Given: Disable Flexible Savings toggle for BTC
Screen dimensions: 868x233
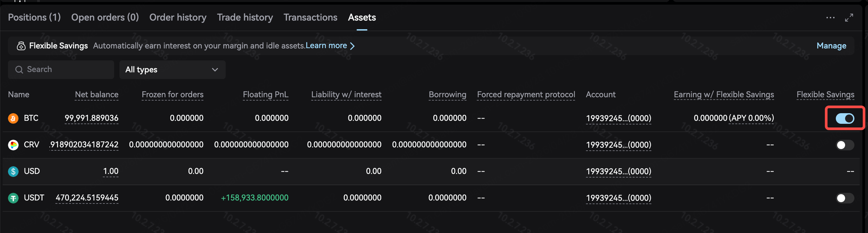Looking at the screenshot, I should click(x=845, y=118).
